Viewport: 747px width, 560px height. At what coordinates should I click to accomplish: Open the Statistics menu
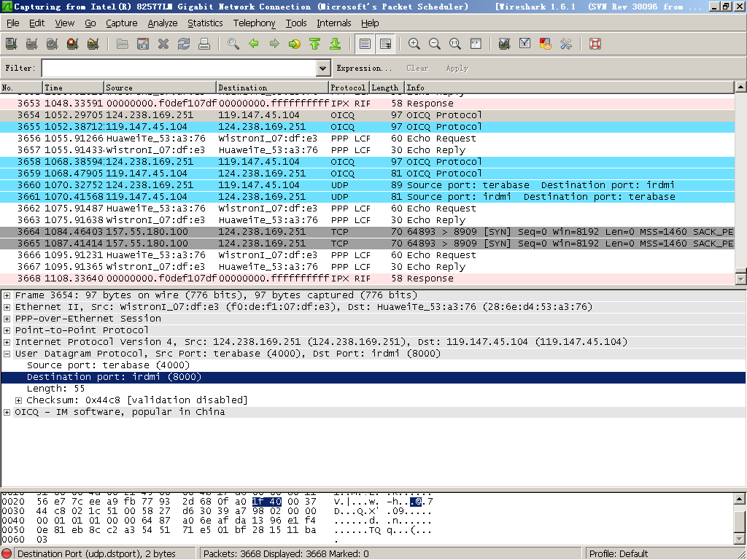tap(205, 23)
